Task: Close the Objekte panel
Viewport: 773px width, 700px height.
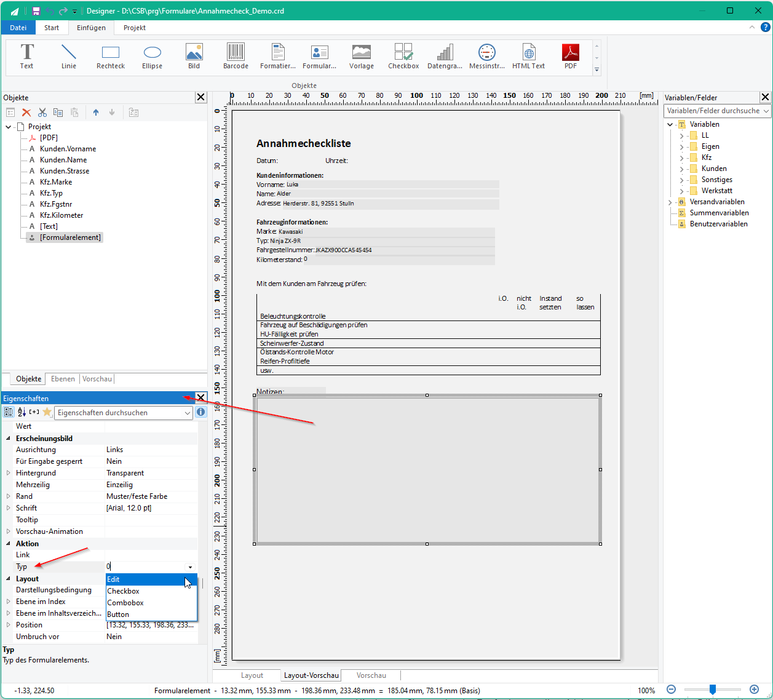Action: point(201,97)
